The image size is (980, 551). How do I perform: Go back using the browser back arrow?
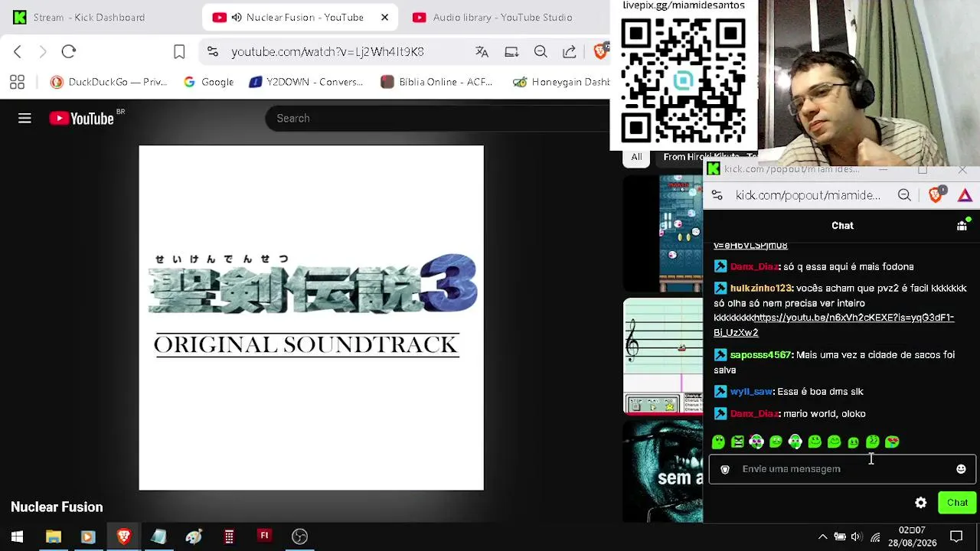pyautogui.click(x=18, y=51)
